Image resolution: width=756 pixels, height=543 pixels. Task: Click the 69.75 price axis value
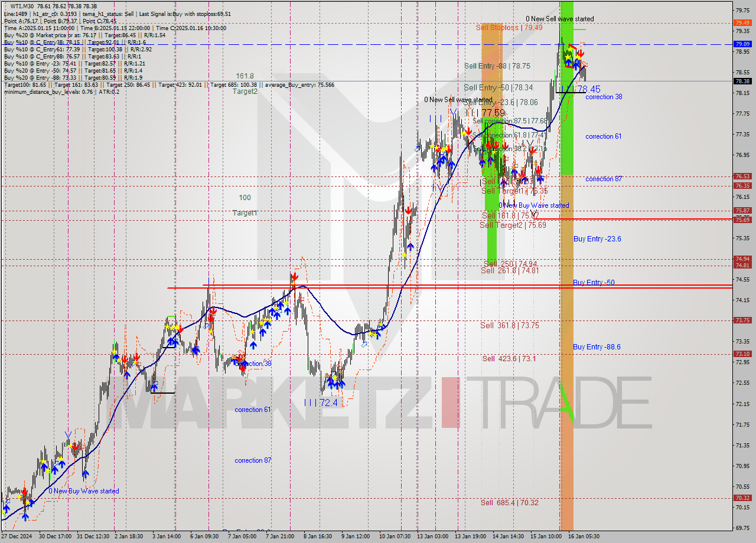742,528
